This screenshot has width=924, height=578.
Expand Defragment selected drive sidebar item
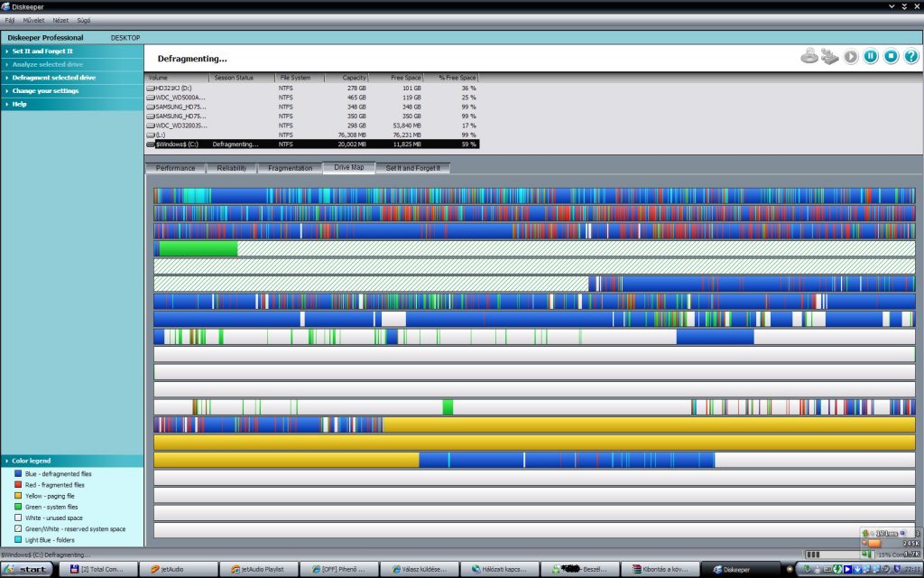click(x=72, y=78)
